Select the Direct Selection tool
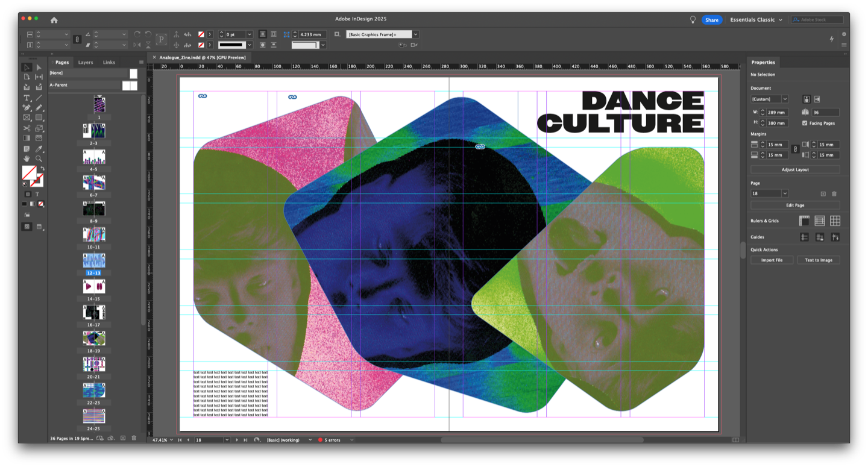 coord(39,67)
